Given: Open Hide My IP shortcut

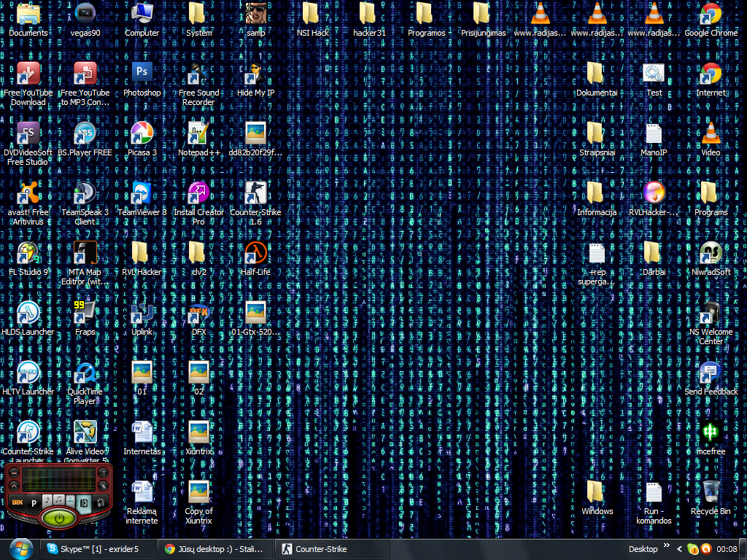Looking at the screenshot, I should 256,80.
